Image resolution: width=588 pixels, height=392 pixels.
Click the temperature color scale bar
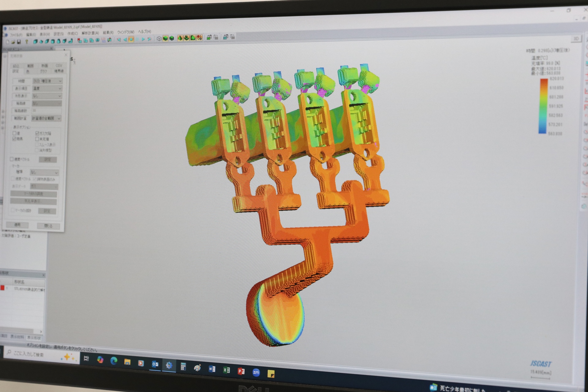[x=543, y=106]
